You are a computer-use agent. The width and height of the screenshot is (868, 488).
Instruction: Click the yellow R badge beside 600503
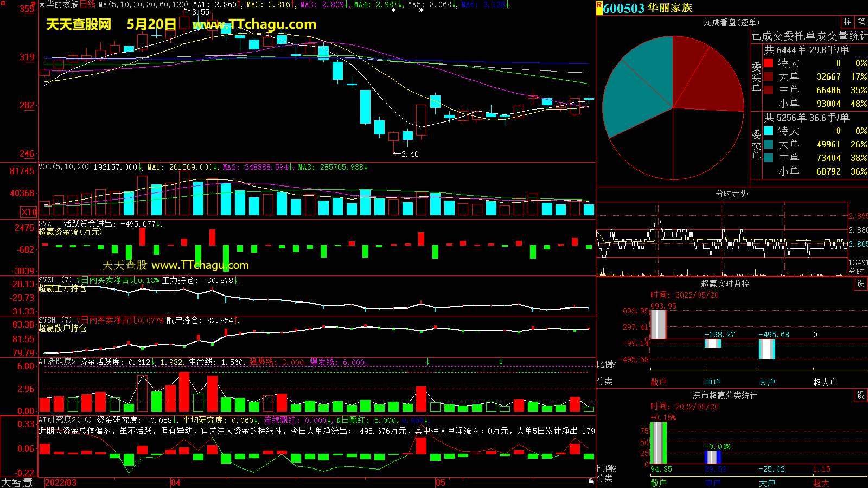(599, 7)
